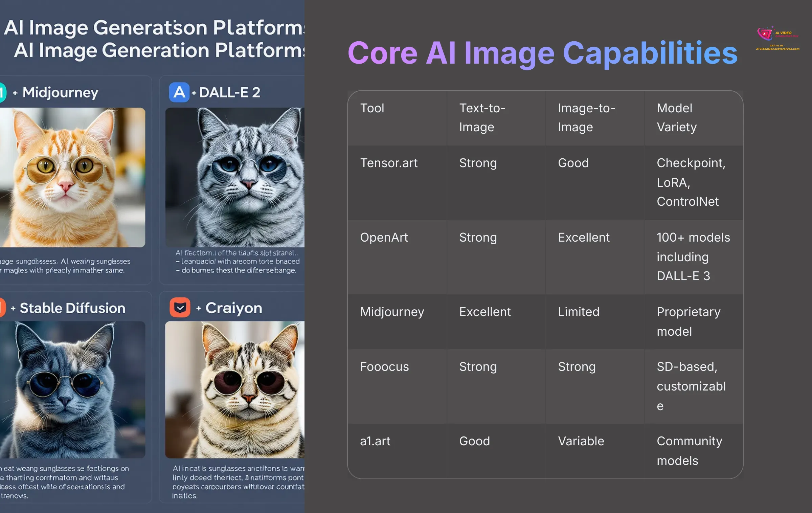Click 'Limited' in the Midjourney row
The image size is (812, 513).
tap(579, 312)
